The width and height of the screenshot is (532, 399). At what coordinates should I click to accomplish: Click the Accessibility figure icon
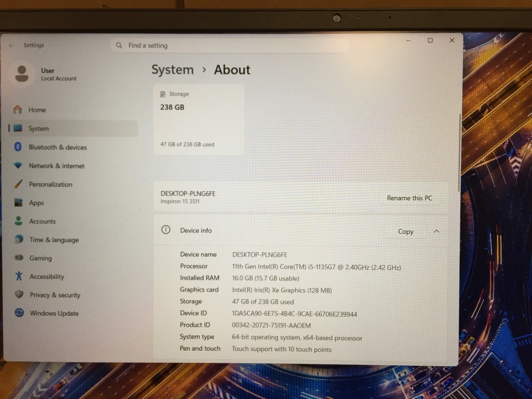click(19, 276)
